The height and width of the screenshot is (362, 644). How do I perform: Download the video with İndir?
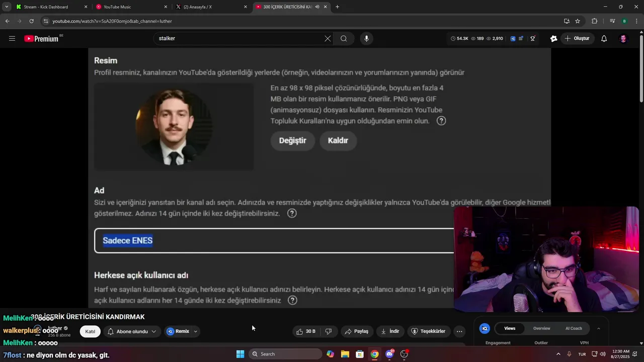click(x=390, y=331)
